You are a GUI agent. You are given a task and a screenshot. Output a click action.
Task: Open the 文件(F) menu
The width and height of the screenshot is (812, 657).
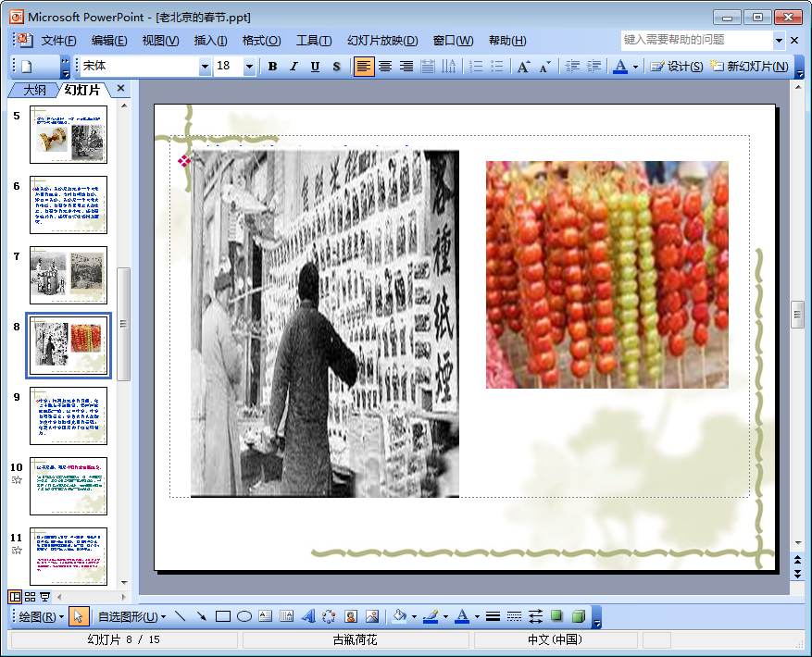[58, 41]
